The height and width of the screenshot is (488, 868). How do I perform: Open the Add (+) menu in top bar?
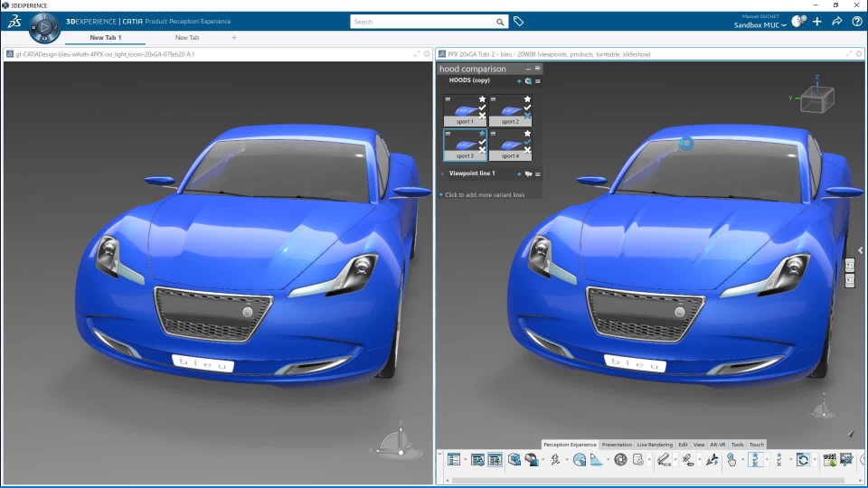click(x=817, y=21)
